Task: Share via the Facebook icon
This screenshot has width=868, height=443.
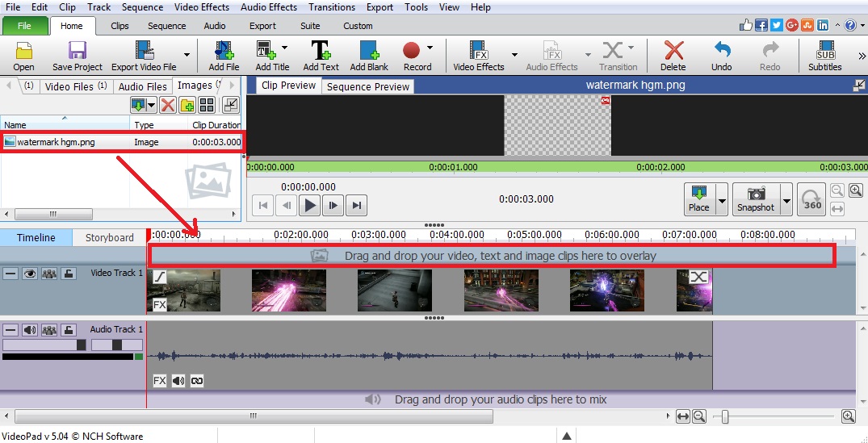Action: [761, 25]
